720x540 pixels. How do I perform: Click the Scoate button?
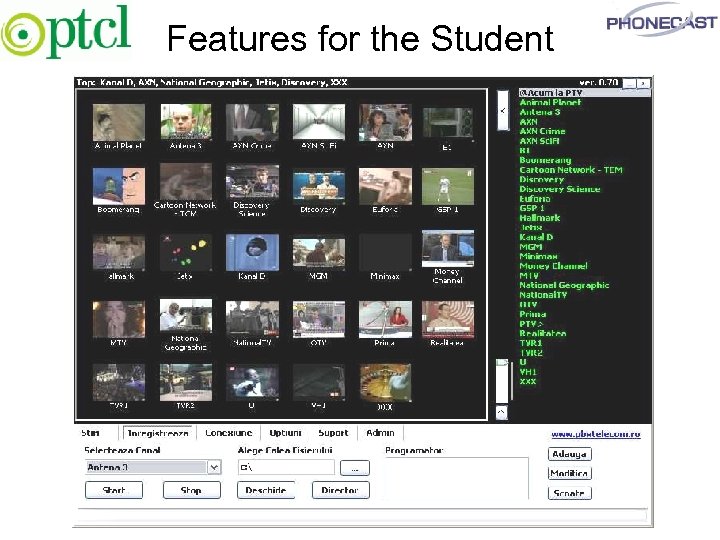click(x=569, y=493)
